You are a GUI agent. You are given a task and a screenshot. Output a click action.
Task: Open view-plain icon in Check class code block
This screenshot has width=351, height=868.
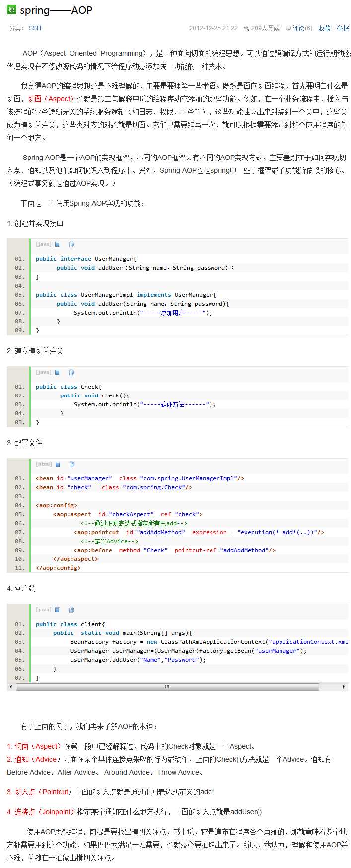coord(58,372)
